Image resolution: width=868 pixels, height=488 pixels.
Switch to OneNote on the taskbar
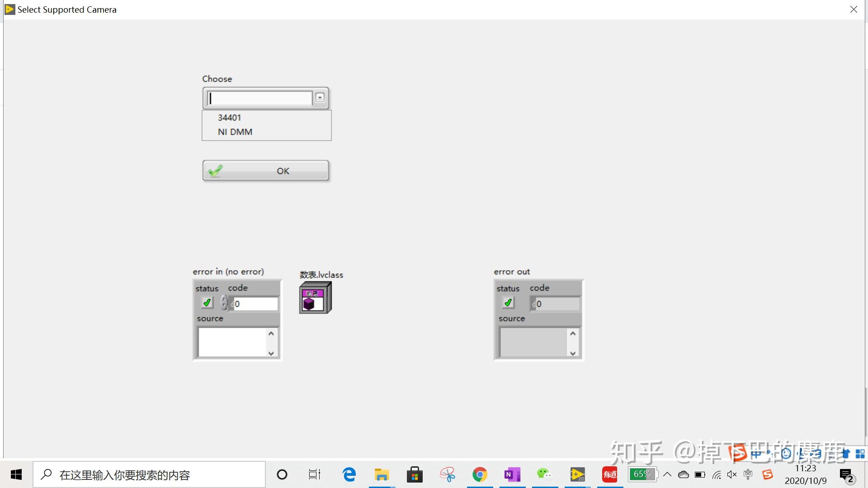(512, 474)
